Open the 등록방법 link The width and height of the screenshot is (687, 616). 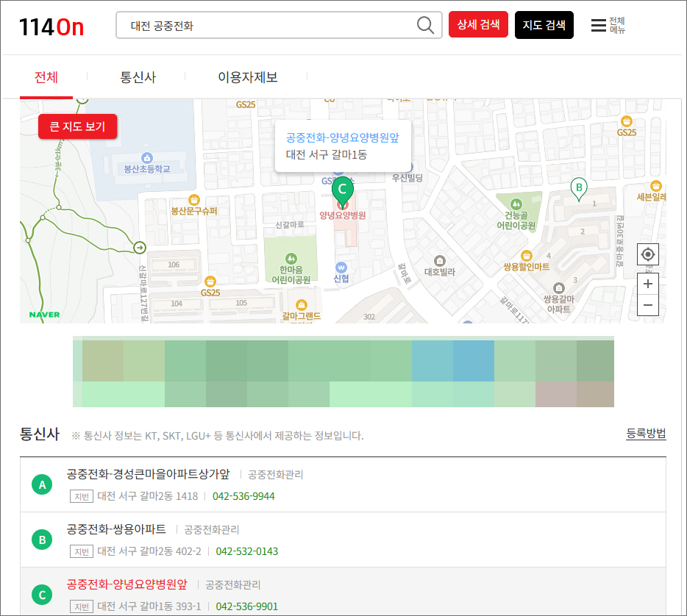646,434
